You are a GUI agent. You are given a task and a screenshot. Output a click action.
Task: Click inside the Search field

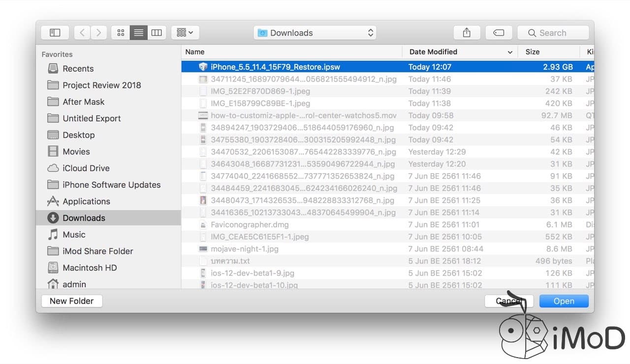coord(553,32)
